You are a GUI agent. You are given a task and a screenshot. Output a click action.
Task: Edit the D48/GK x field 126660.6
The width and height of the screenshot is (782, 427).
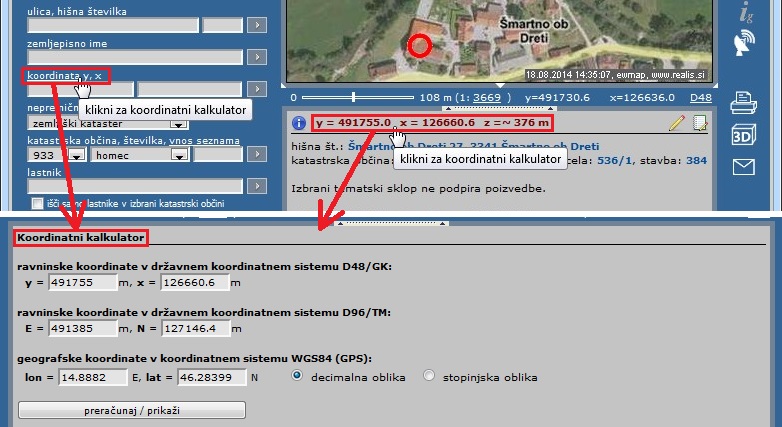coord(195,282)
